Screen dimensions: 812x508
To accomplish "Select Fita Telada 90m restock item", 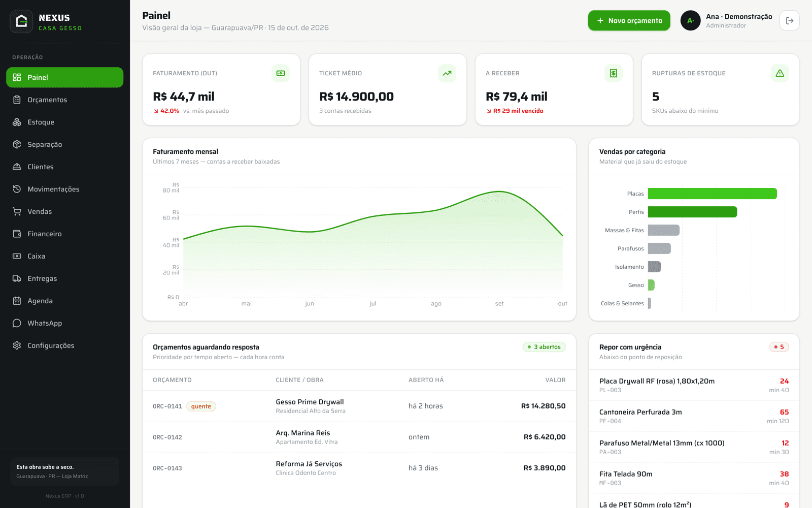I will point(694,478).
